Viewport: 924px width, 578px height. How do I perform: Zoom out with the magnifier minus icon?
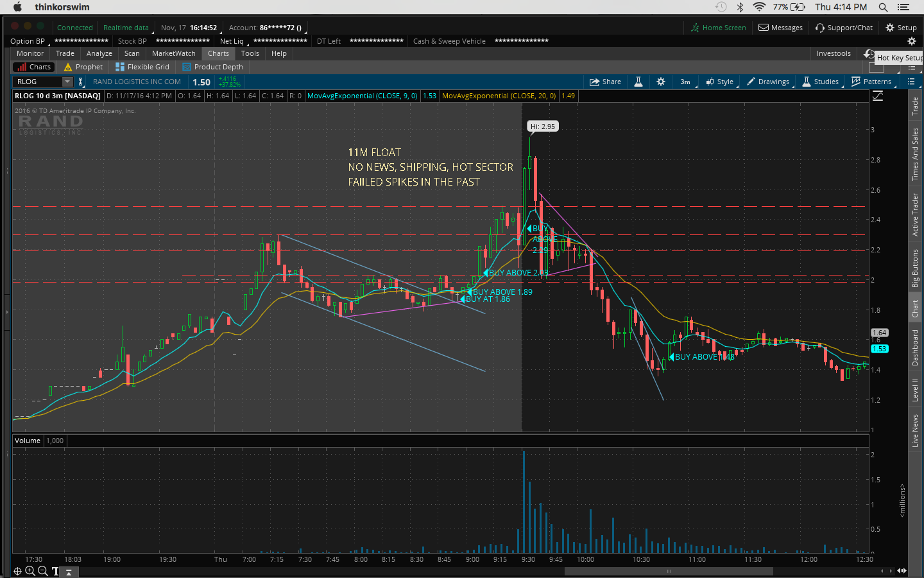42,571
